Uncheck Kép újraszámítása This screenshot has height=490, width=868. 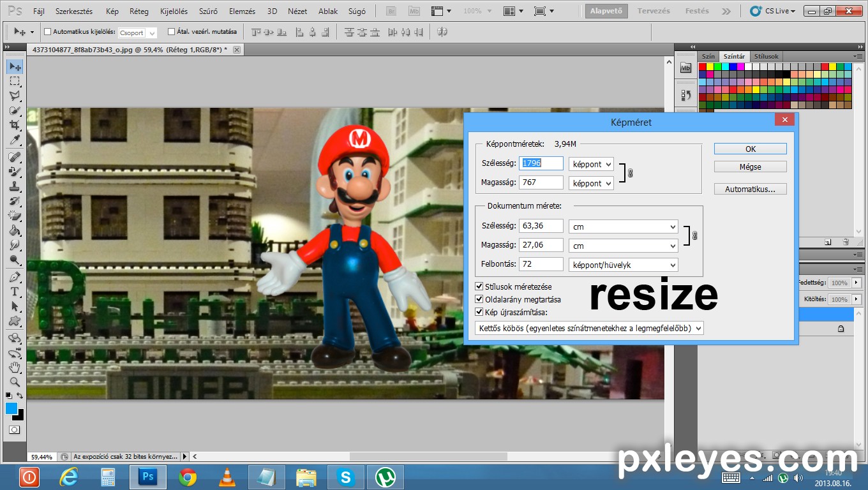coord(479,312)
